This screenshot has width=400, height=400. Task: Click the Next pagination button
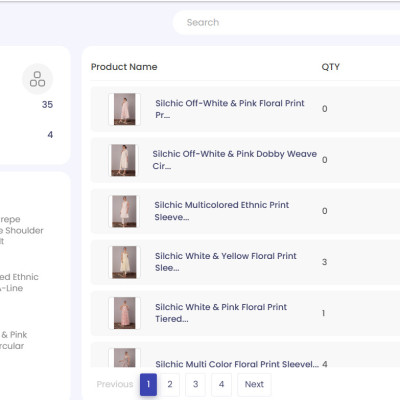254,384
